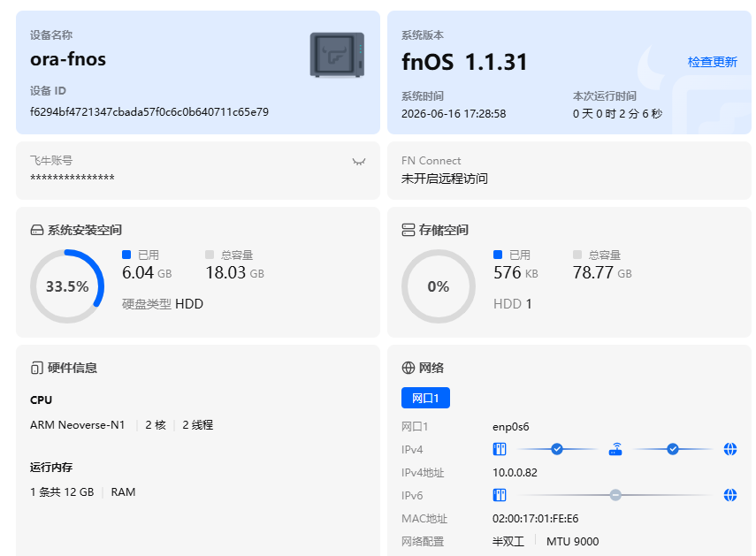Screen dimensions: 756x556
Task: Click 1 条共 12 GB memory text
Action: [x=62, y=492]
